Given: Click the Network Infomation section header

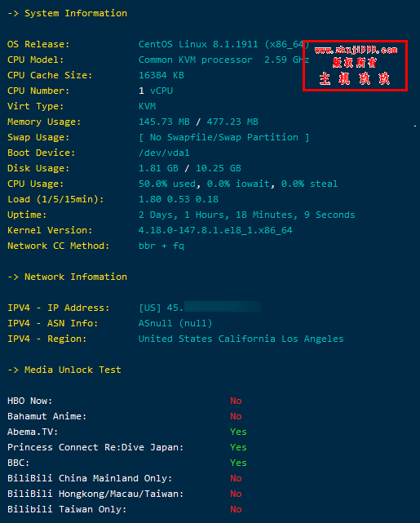Looking at the screenshot, I should coord(67,277).
